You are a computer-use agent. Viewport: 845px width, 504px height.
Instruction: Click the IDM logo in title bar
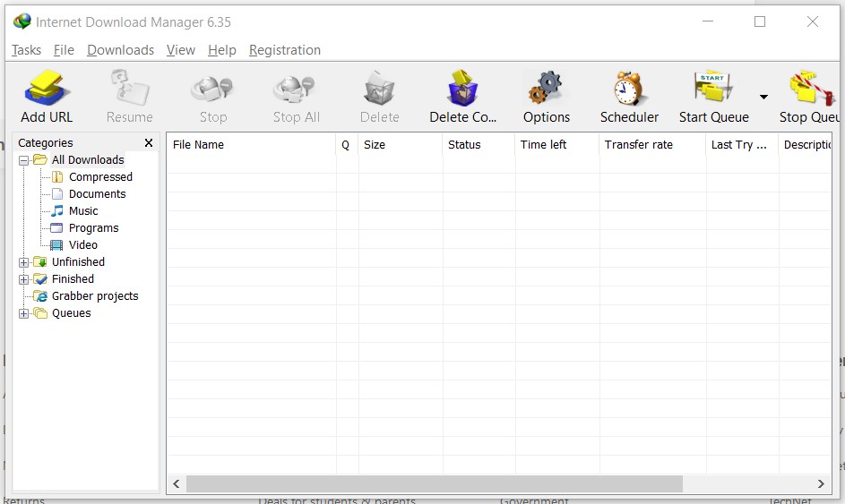click(22, 21)
